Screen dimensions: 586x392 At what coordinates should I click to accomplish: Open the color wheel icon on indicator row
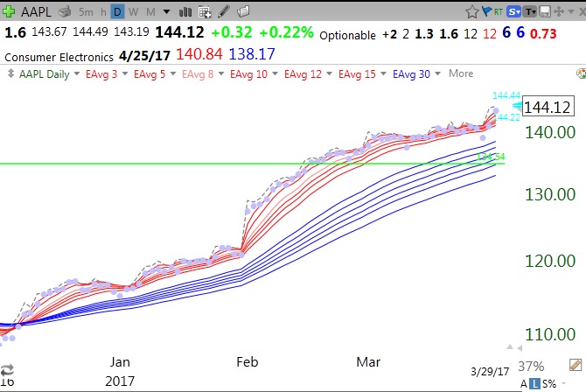[x=581, y=73]
